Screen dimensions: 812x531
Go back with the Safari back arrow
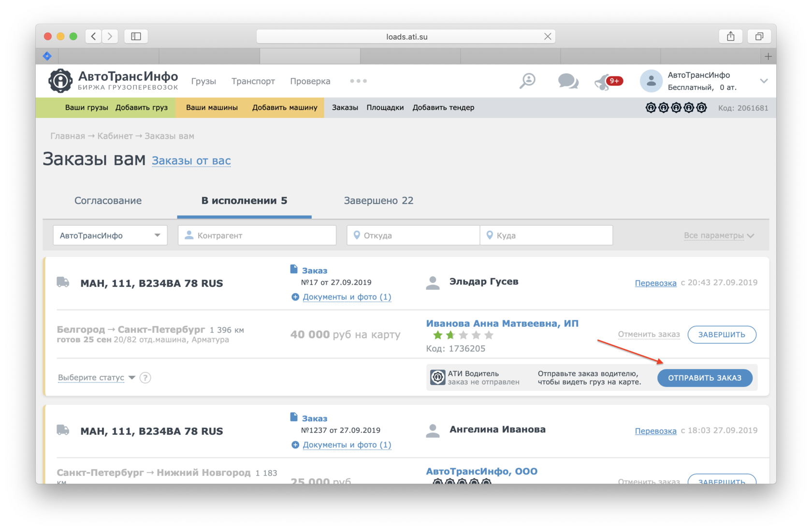(x=94, y=36)
